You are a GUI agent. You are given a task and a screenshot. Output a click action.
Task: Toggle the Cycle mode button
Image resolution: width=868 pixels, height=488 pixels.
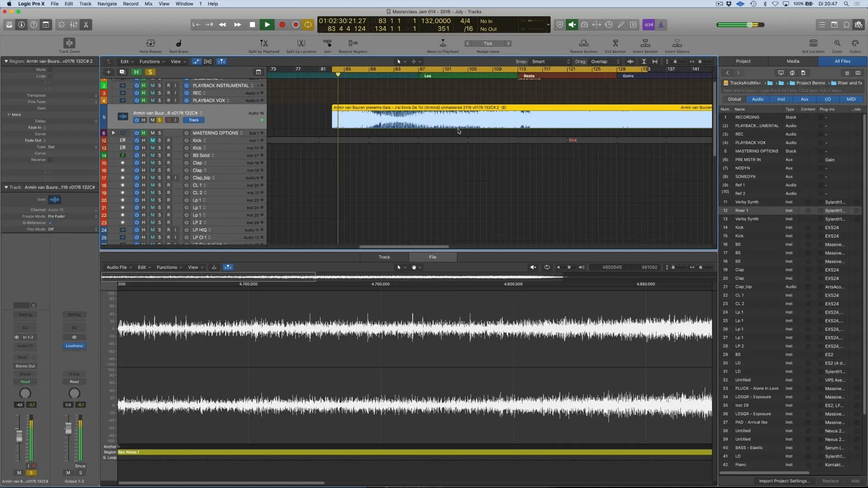(x=308, y=25)
